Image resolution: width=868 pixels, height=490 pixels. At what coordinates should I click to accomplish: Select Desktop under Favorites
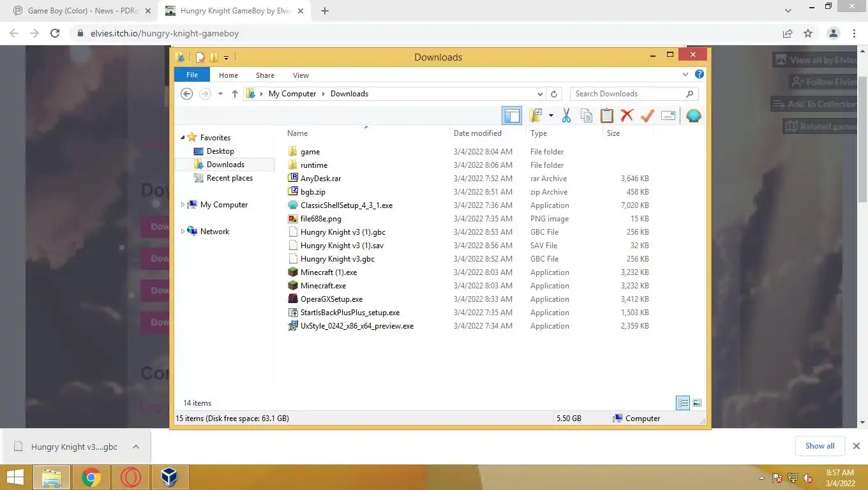[x=220, y=151]
